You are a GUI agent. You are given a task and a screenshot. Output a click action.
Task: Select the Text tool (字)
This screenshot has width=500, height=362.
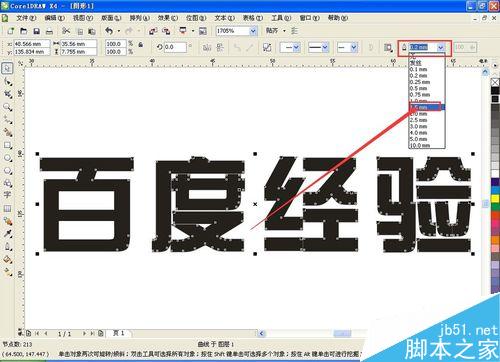point(7,195)
